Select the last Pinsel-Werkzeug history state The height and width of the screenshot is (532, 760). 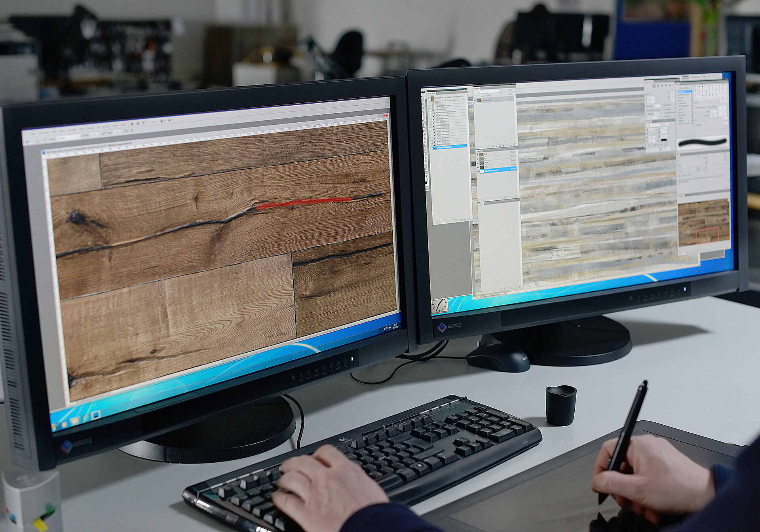point(444,147)
